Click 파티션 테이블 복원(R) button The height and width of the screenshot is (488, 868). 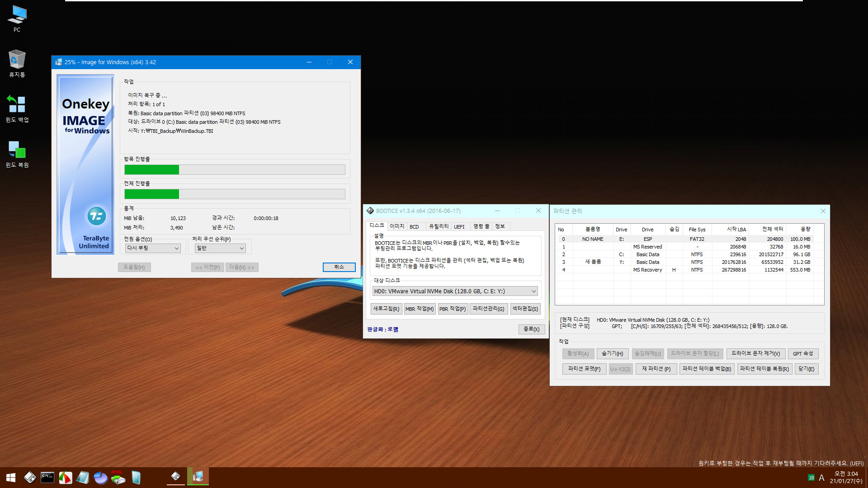[x=764, y=369]
